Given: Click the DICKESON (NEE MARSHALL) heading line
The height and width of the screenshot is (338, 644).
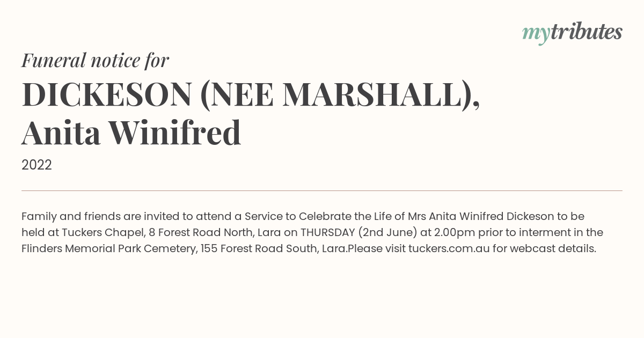Looking at the screenshot, I should point(251,94).
